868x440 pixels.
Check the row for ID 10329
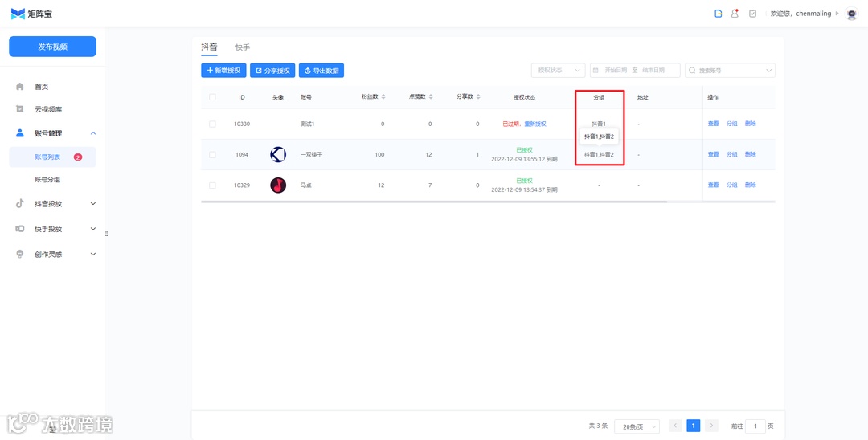point(212,185)
